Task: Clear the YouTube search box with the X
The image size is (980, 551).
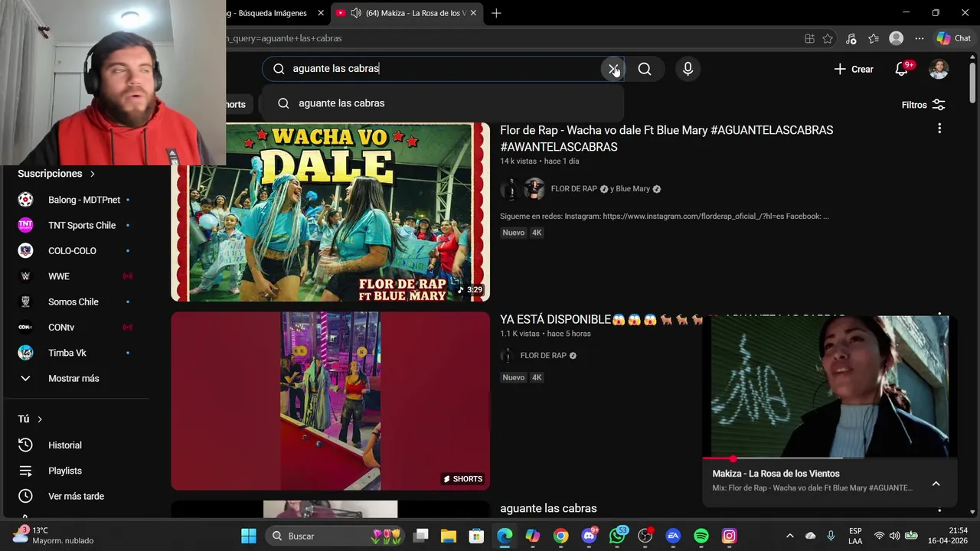Action: click(x=612, y=69)
